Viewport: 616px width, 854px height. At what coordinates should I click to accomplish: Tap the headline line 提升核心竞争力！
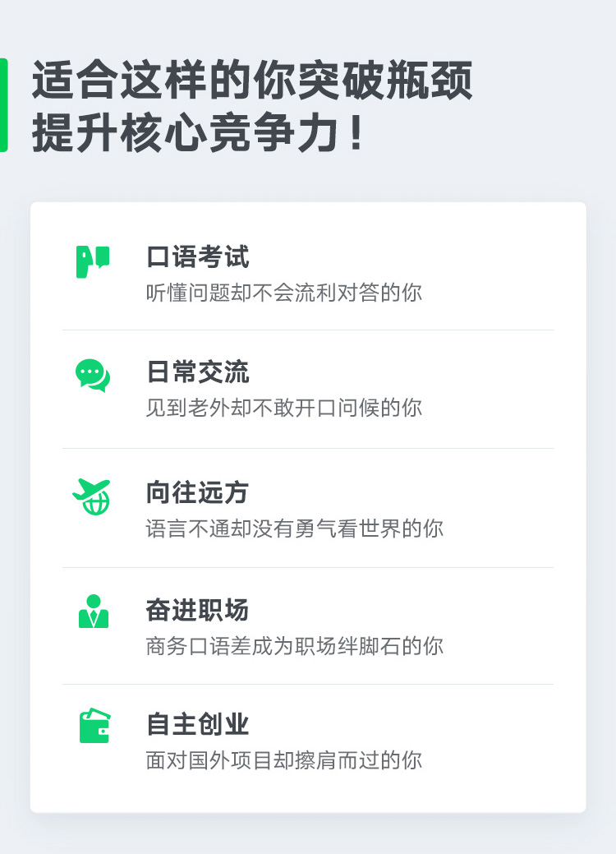(199, 133)
